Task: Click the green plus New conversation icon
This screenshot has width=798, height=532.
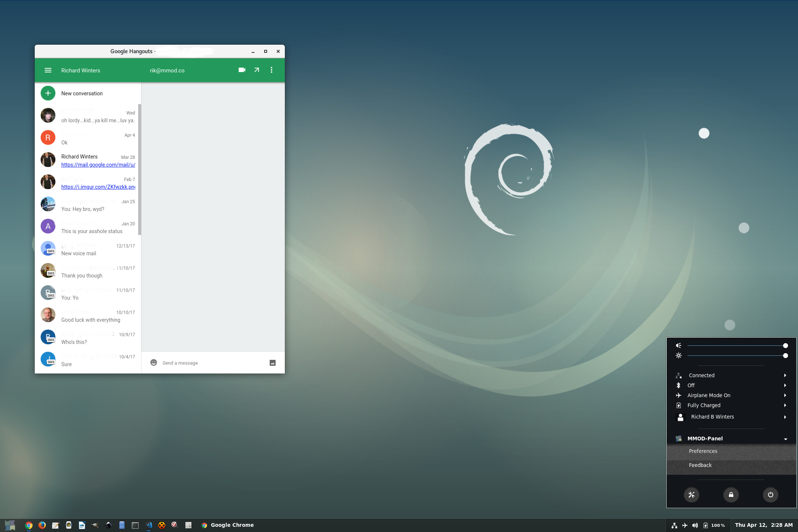Action: coord(48,93)
